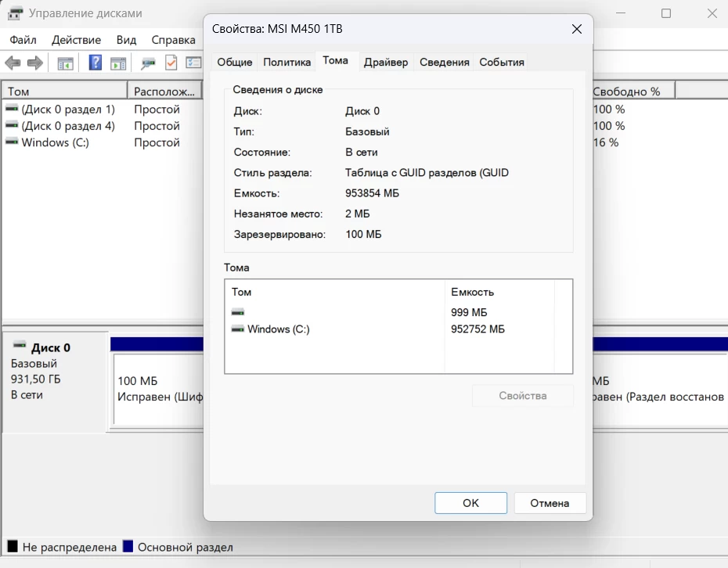
Task: Click the forward arrow toolbar icon
Action: click(34, 63)
